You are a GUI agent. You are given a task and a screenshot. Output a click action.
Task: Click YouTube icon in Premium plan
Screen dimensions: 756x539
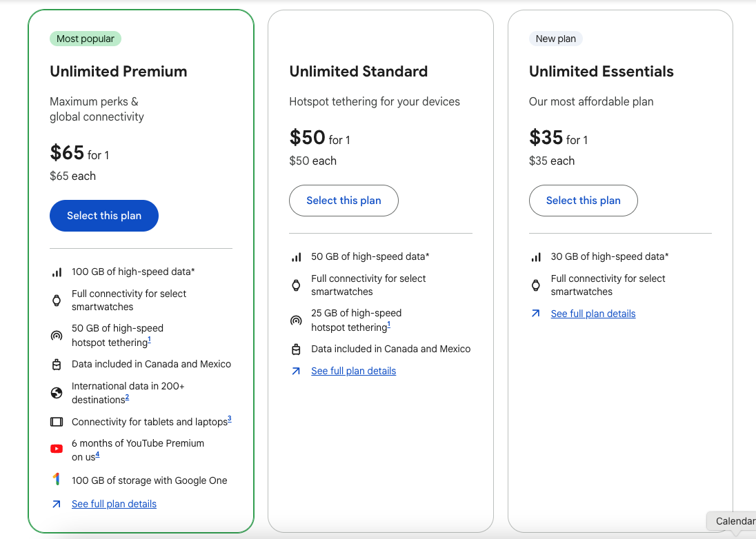(x=57, y=449)
